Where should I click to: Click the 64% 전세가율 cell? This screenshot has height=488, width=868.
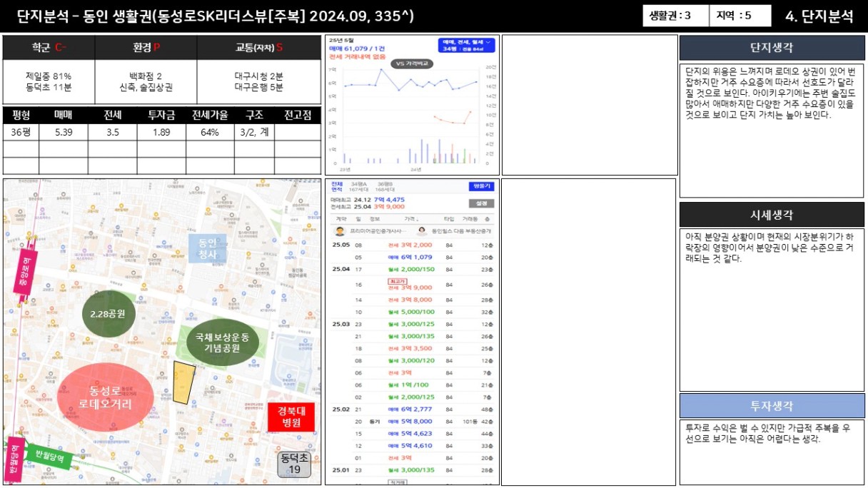[x=210, y=132]
